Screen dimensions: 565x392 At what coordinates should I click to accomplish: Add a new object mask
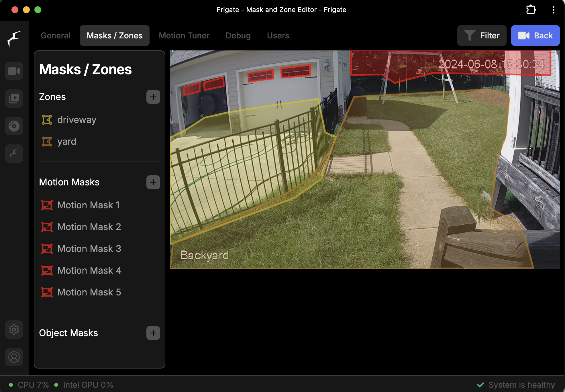click(153, 333)
